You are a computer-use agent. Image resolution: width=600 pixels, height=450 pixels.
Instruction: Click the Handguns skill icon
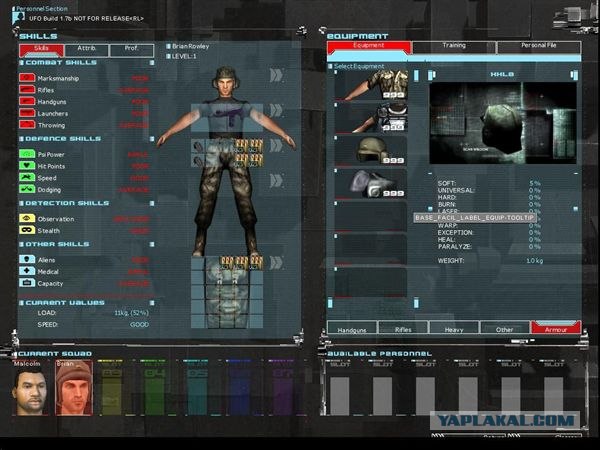pyautogui.click(x=26, y=101)
